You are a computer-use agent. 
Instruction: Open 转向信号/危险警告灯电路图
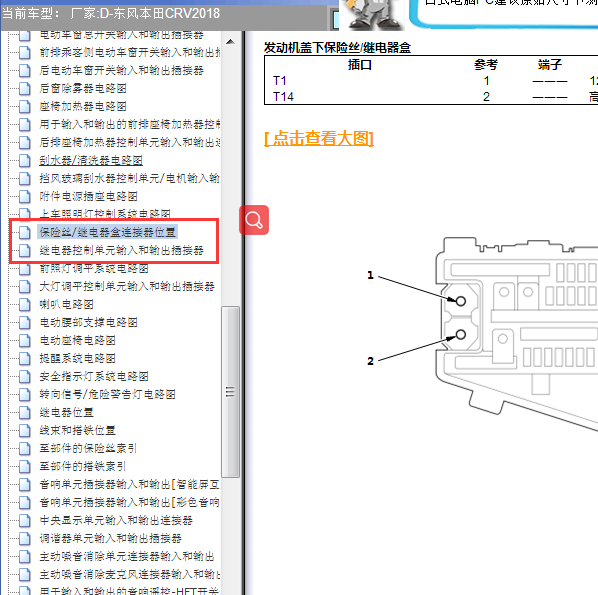click(x=108, y=394)
